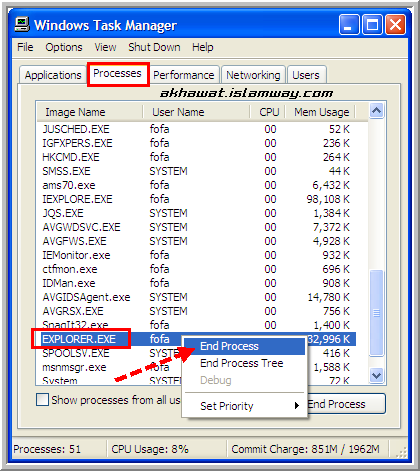Select the Processes tab

(x=117, y=73)
